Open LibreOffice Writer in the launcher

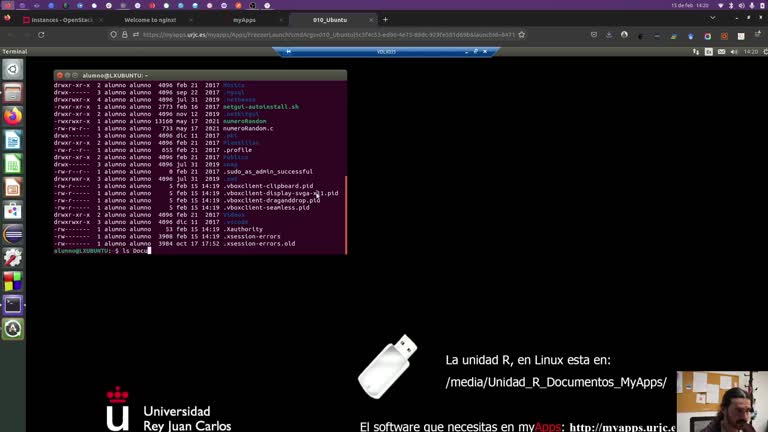point(13,141)
